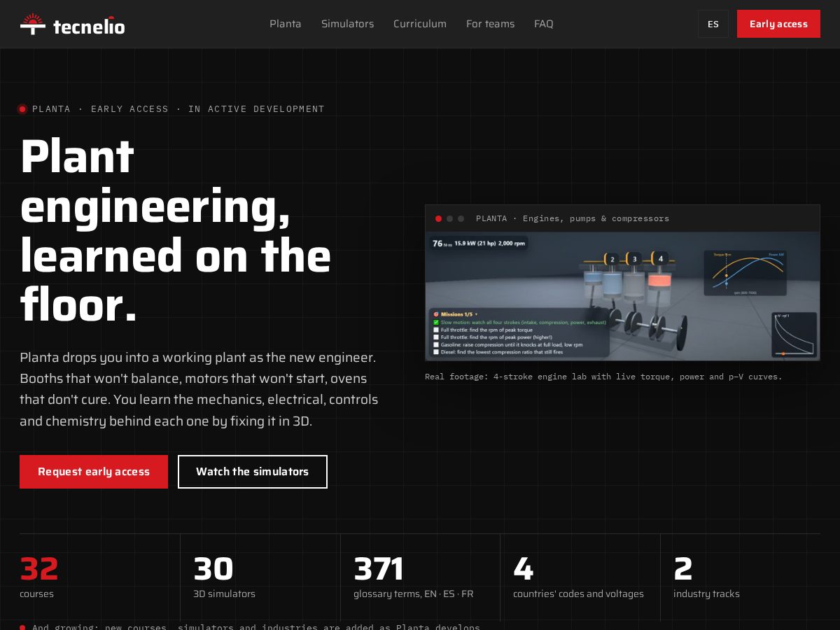The image size is (840, 630).
Task: Click the '30 3D simulators' stat
Action: click(224, 577)
